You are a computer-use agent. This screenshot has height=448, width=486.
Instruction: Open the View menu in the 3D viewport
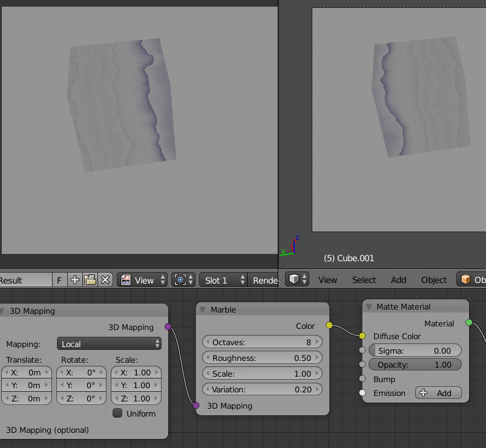point(327,280)
